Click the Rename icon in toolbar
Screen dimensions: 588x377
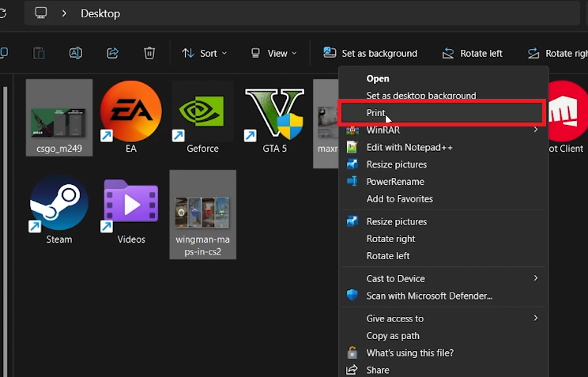(76, 53)
